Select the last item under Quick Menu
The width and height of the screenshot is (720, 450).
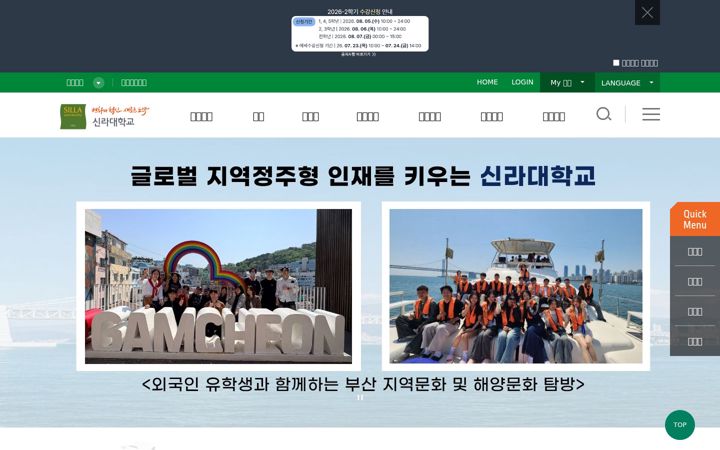(695, 341)
